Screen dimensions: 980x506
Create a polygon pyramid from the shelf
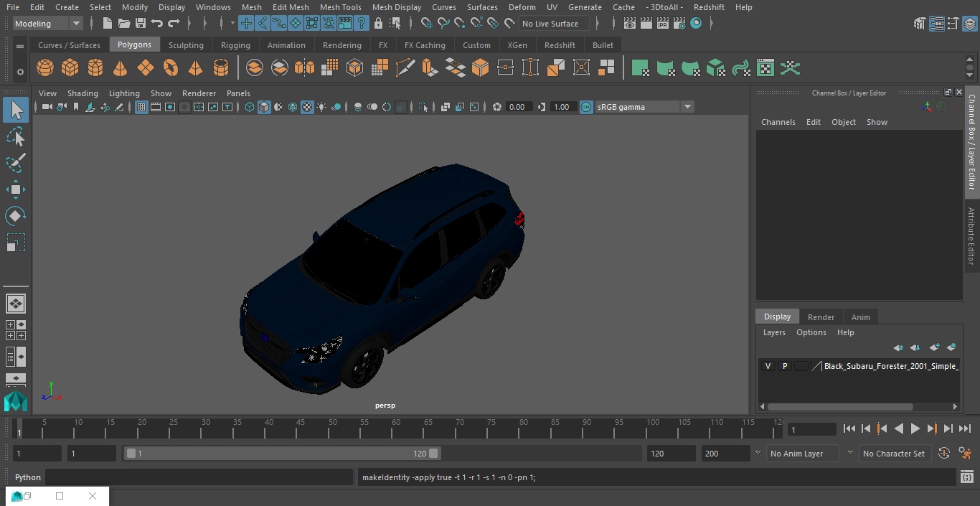click(x=195, y=68)
